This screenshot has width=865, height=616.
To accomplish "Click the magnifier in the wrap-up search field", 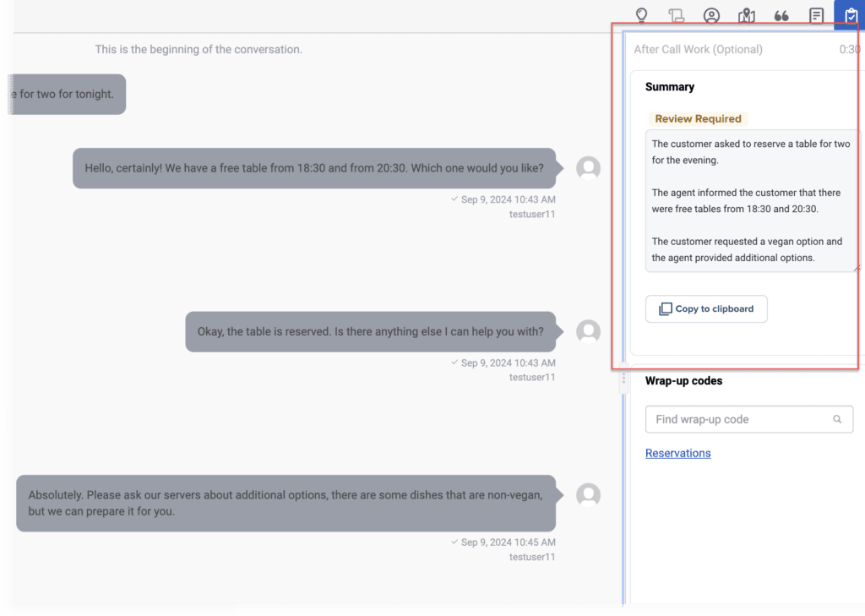I will tap(837, 419).
